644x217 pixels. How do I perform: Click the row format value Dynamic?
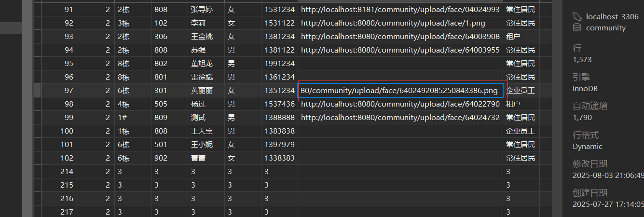(x=588, y=147)
